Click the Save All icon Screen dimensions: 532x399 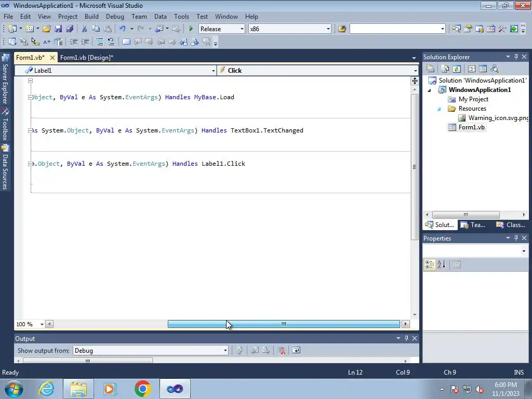(70, 29)
